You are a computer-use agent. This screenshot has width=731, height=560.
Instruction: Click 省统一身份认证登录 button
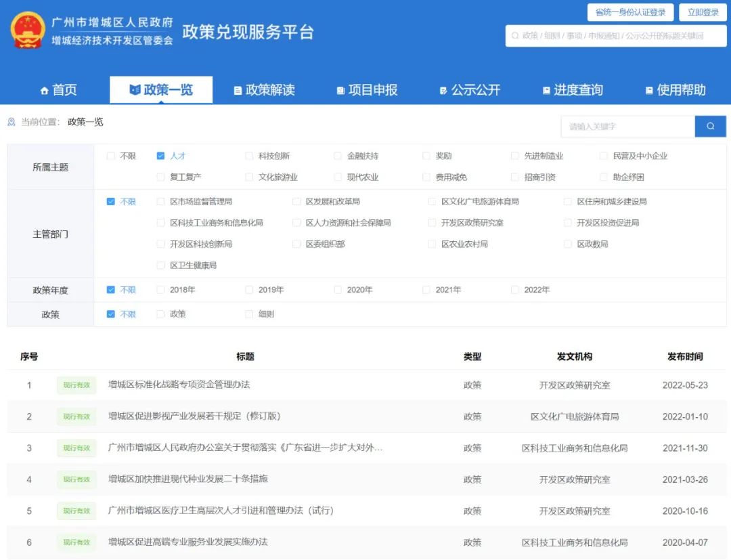(630, 12)
